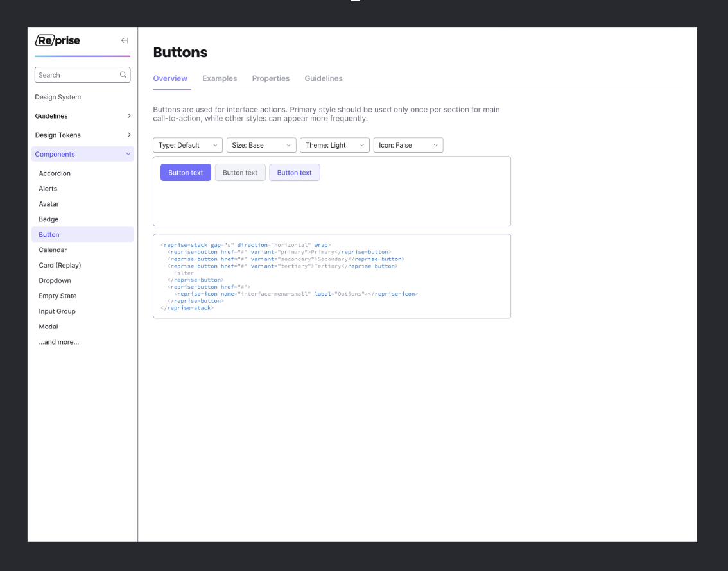Switch to the Examples tab
Screen dimensions: 728x571
(x=220, y=78)
